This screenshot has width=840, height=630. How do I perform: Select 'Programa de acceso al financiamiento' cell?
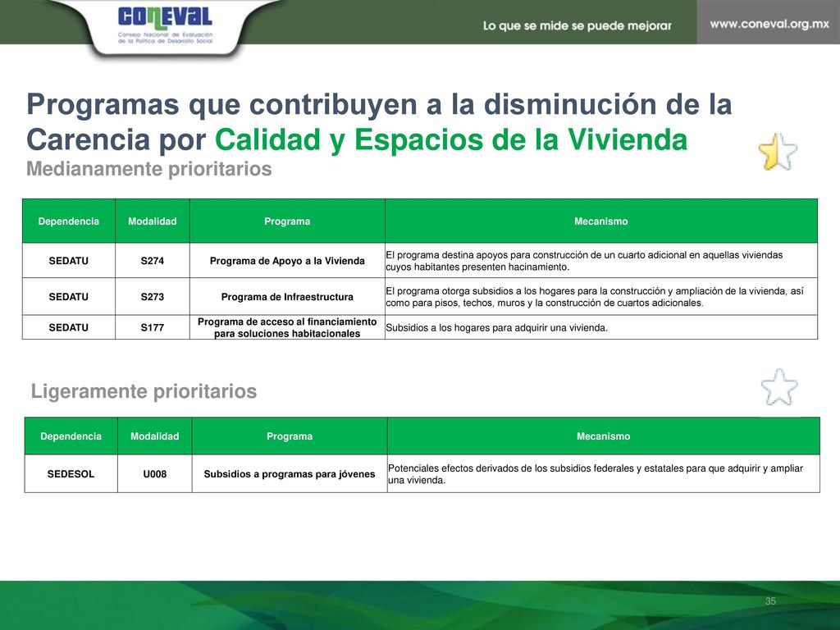pyautogui.click(x=287, y=327)
